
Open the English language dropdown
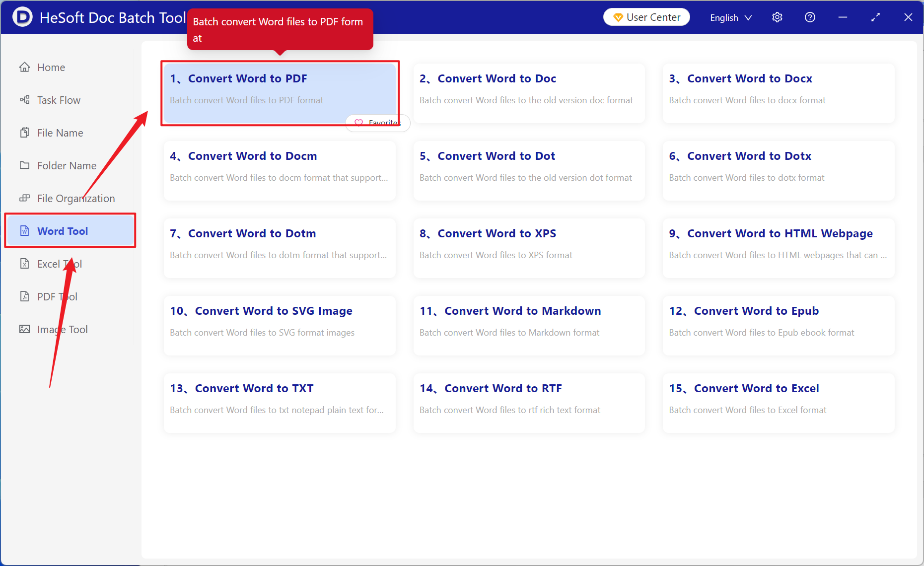point(731,17)
